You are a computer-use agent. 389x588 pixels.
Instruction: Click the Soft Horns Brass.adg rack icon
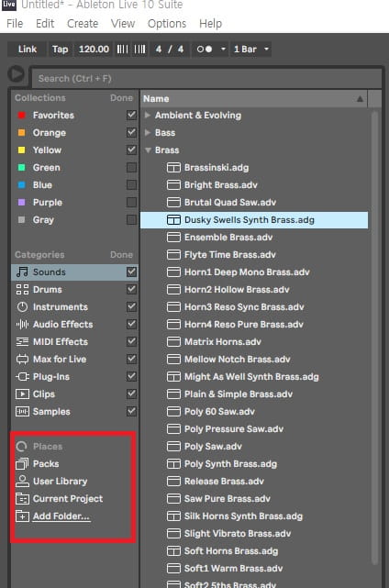tap(173, 551)
